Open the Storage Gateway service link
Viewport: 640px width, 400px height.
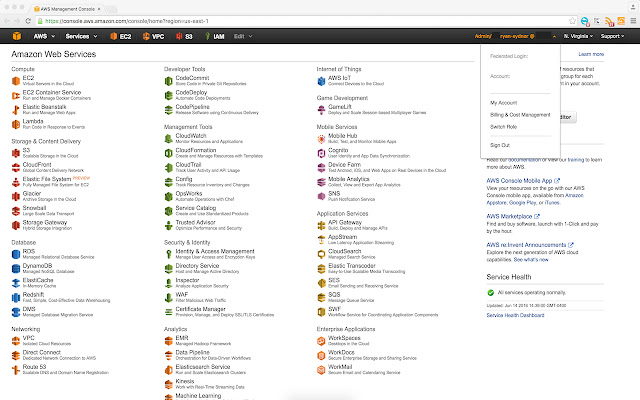tap(45, 222)
